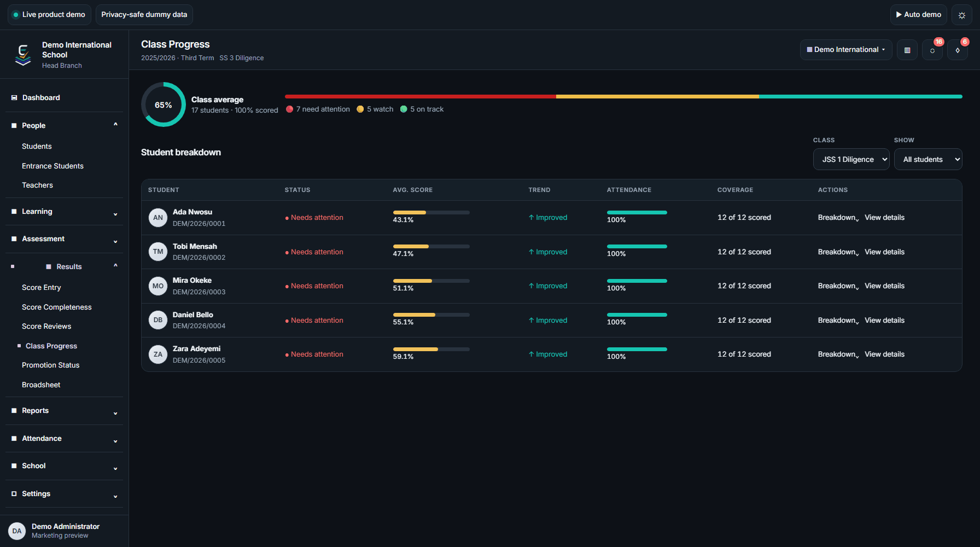
Task: View details for Mira Okeke
Action: coord(884,286)
